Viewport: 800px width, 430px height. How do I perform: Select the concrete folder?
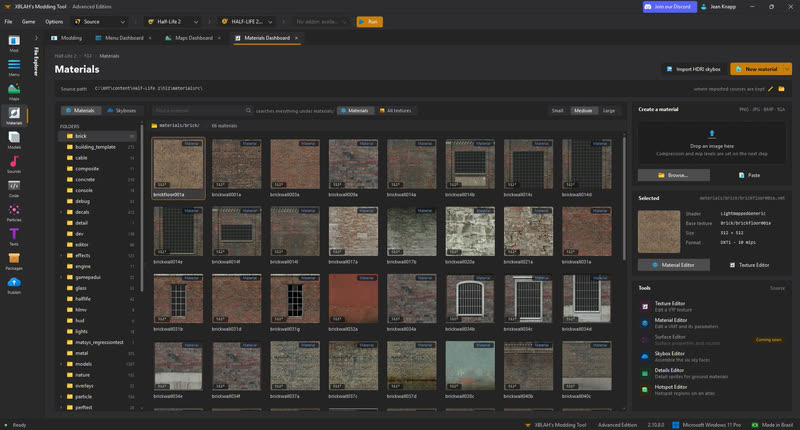[x=97, y=180]
